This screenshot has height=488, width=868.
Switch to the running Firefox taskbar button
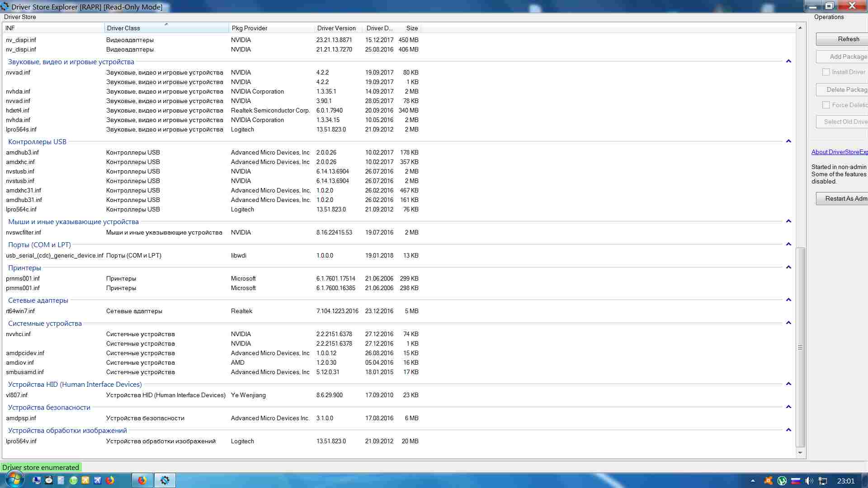click(x=142, y=480)
